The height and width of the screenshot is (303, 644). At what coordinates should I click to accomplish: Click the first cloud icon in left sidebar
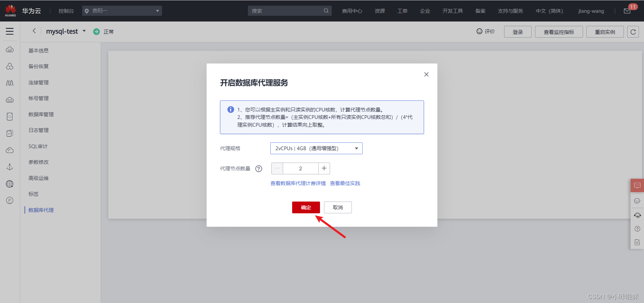coord(10,50)
